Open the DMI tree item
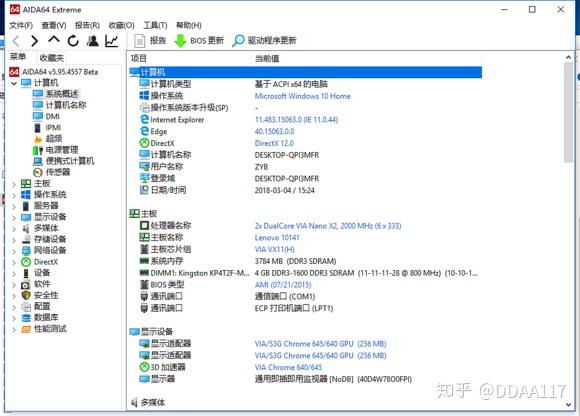580x416 pixels. (x=53, y=116)
